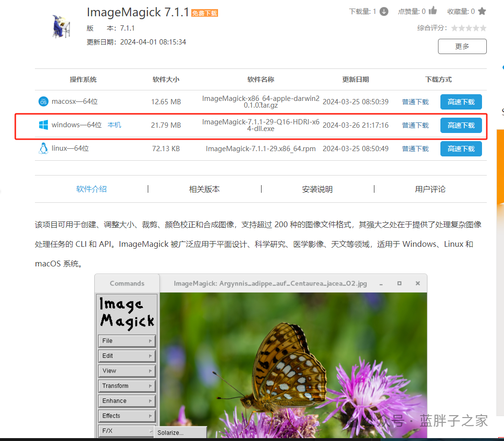Open the 相关版本 tab
Image resolution: width=504 pixels, height=441 pixels.
[x=204, y=189]
